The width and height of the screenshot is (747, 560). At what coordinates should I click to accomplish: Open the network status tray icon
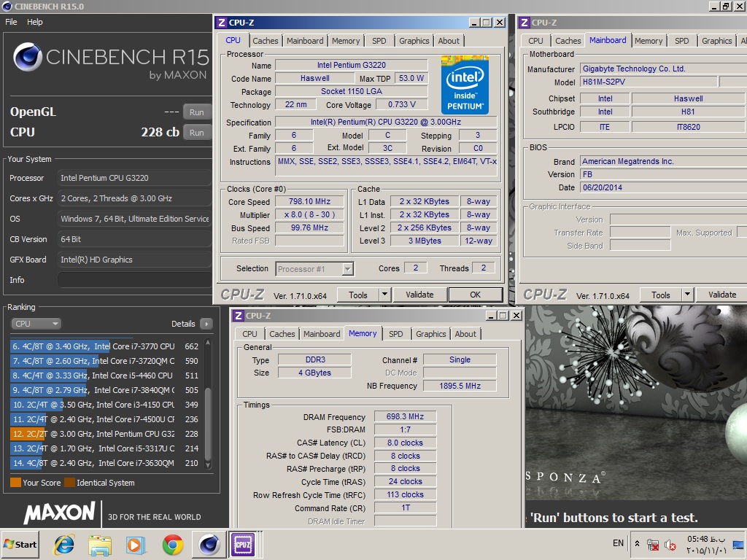coord(653,544)
